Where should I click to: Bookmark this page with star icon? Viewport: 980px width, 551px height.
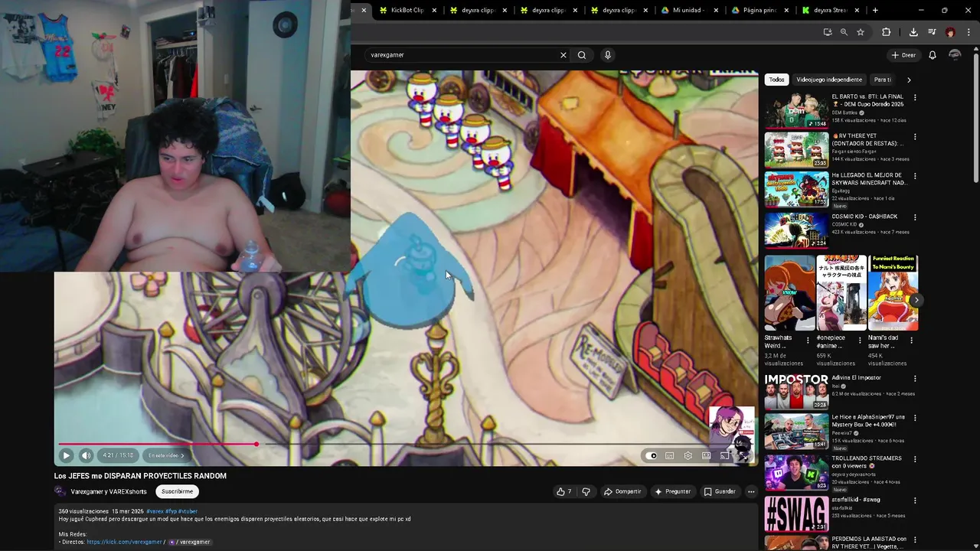(x=861, y=32)
